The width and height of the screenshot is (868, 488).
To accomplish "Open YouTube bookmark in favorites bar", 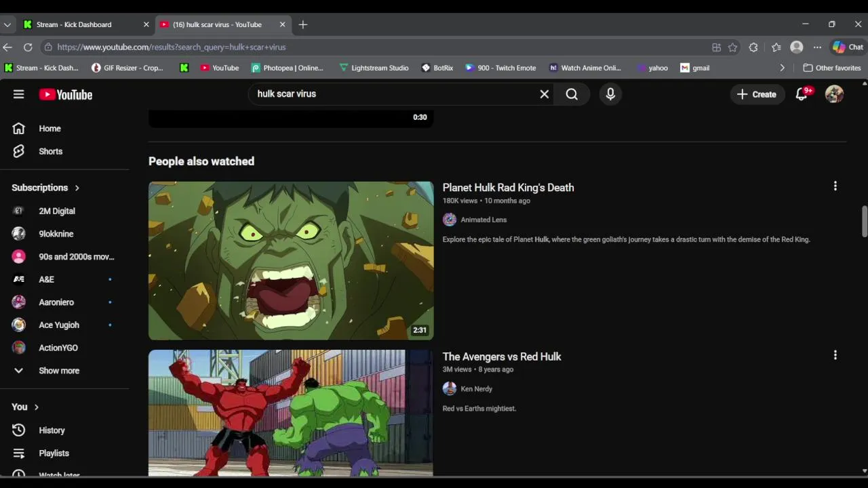I will coord(220,68).
